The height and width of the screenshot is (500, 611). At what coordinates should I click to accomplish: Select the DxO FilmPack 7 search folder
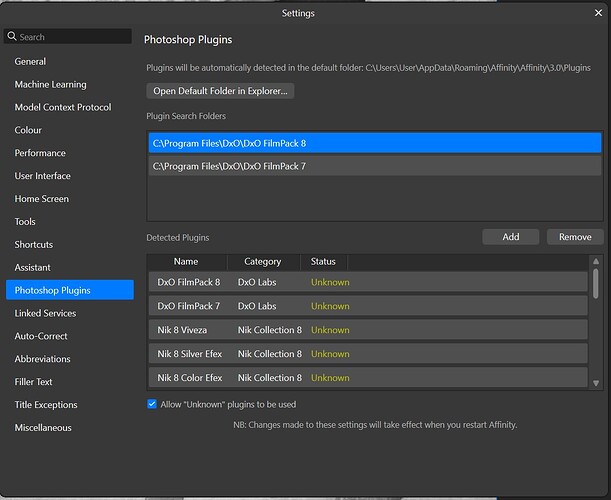click(x=375, y=166)
